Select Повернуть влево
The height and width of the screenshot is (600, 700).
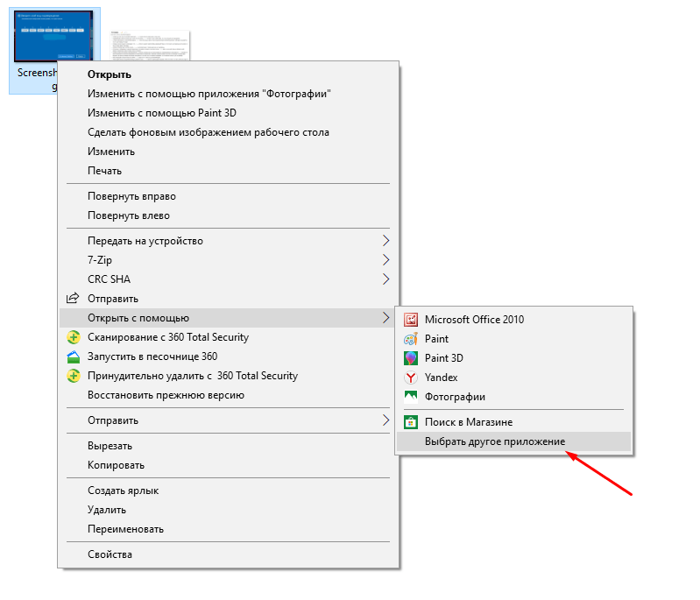click(x=228, y=215)
